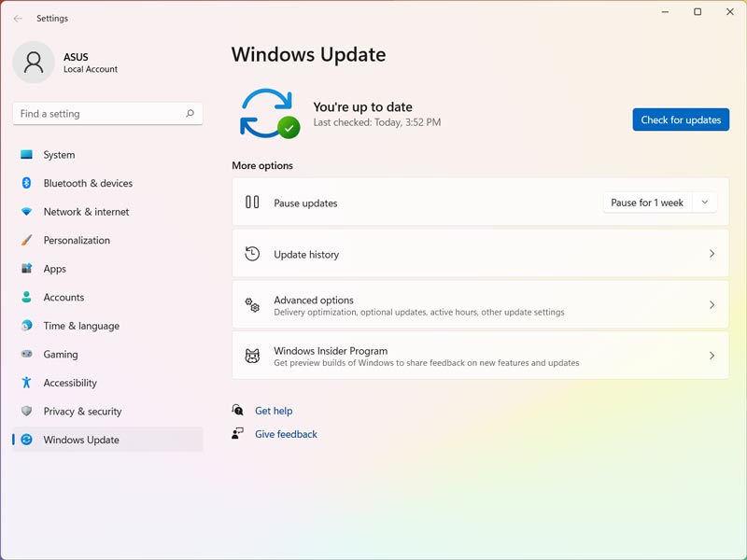This screenshot has height=560, width=747.
Task: Open Advanced options via its chevron
Action: coord(712,304)
